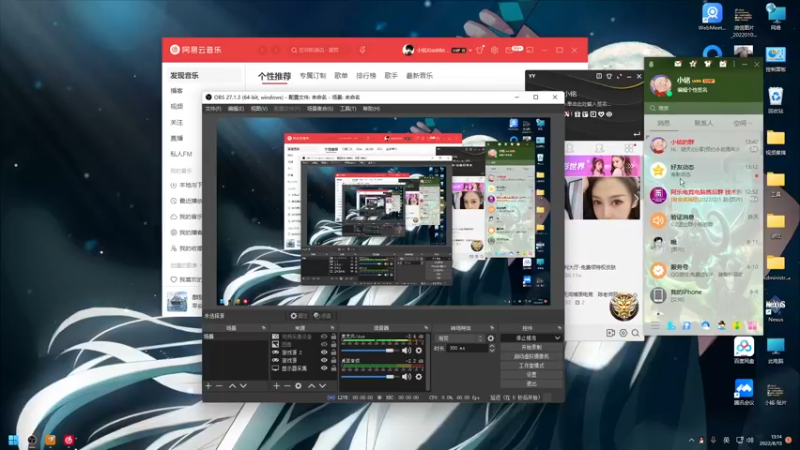
Task: Click 开始录制 button in OBS controls
Action: [531, 347]
